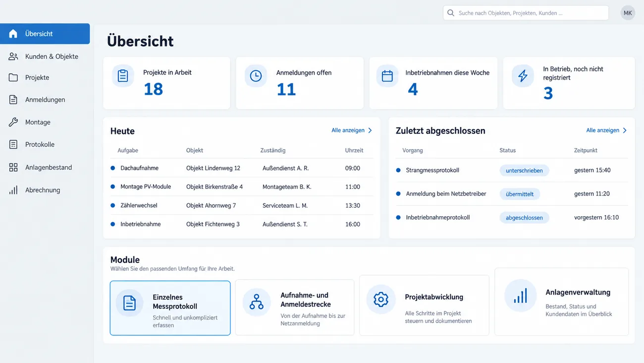Select the Abrechnung sidebar entry
Image resolution: width=644 pixels, height=363 pixels.
[45, 190]
